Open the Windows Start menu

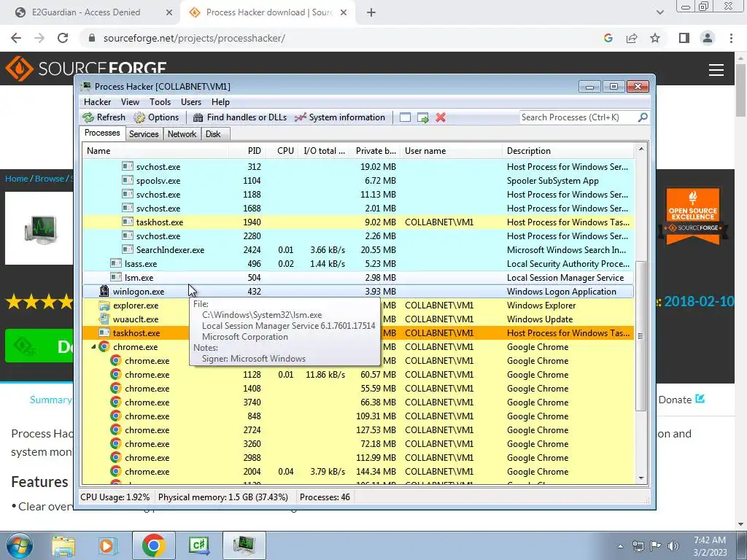[x=19, y=545]
